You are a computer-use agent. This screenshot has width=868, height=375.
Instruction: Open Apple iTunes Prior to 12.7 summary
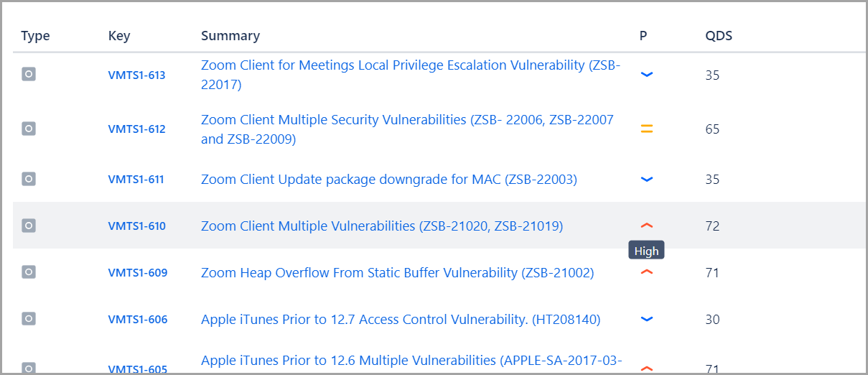401,319
